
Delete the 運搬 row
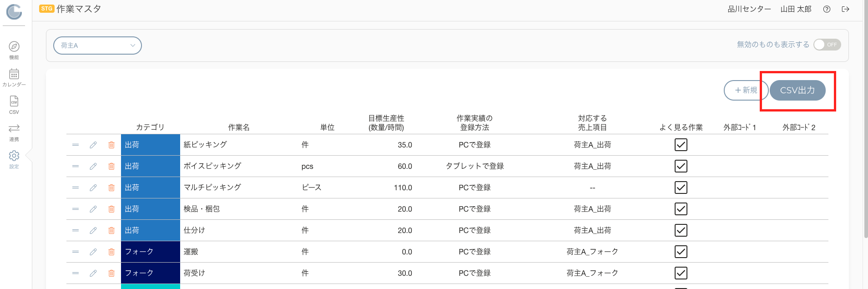(111, 252)
